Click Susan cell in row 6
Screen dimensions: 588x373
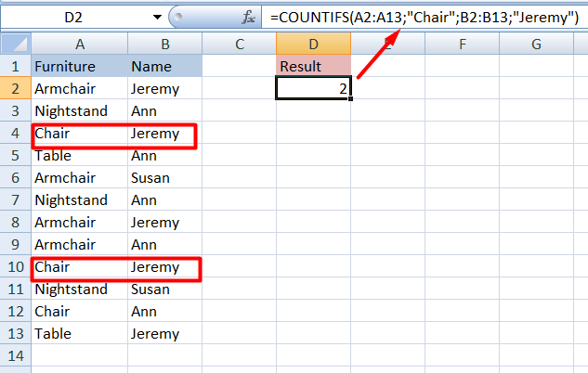click(165, 177)
